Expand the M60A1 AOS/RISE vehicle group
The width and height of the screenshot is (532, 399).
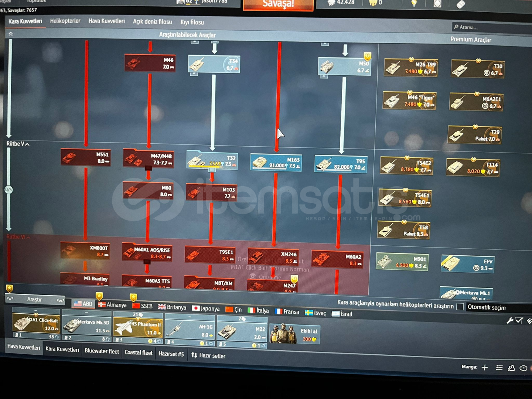pyautogui.click(x=147, y=262)
